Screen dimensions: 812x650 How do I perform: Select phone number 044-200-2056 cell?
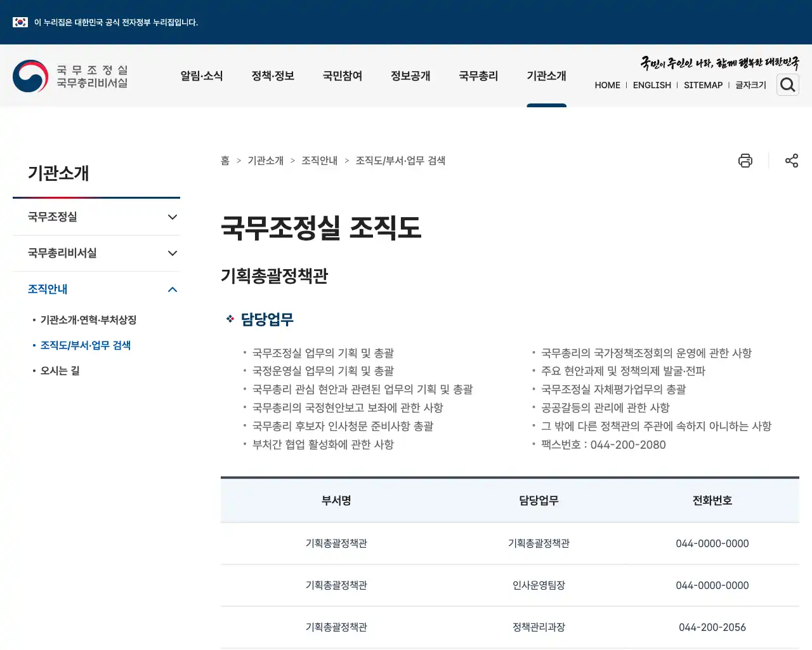pos(712,627)
